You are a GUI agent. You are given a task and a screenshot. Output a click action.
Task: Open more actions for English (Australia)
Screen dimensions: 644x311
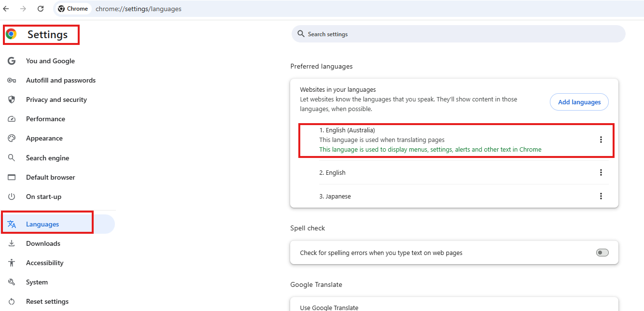coord(601,140)
